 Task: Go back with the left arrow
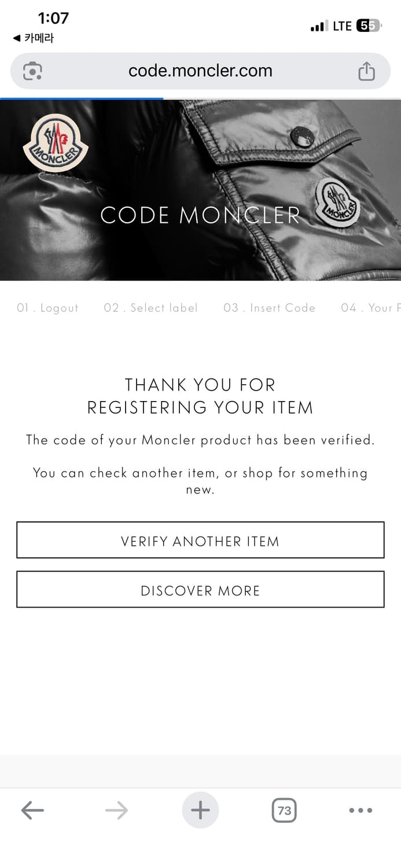coord(32,810)
